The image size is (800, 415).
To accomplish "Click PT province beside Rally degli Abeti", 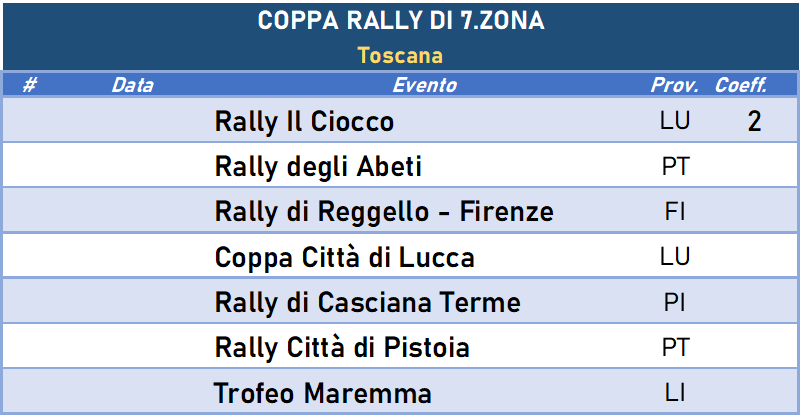I will click(676, 166).
